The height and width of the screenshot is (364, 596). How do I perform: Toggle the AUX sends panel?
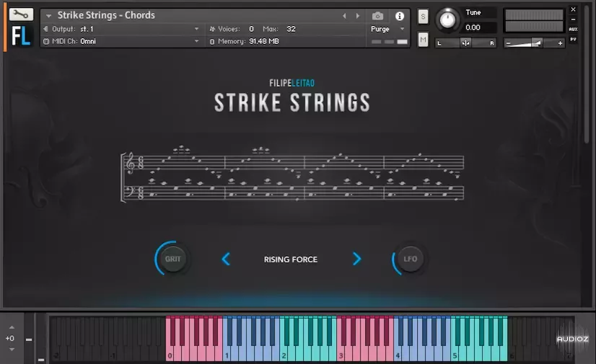[573, 30]
